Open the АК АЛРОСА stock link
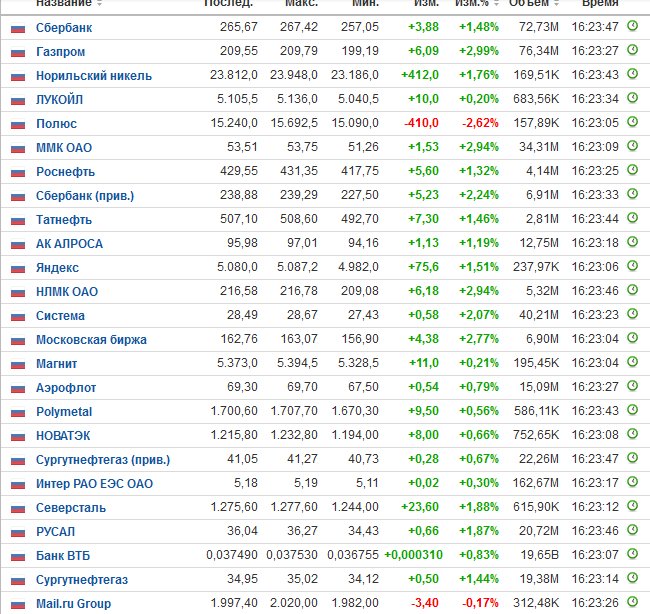Image resolution: width=650 pixels, height=614 pixels. pos(69,244)
